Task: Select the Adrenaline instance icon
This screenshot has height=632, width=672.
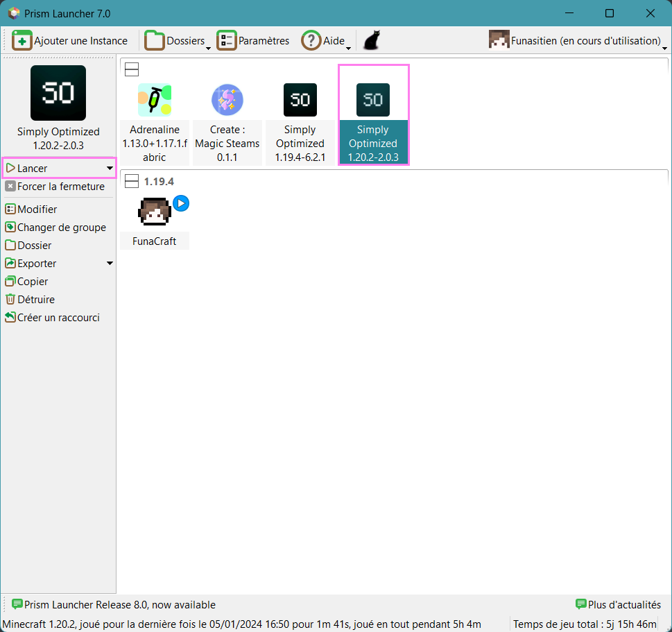Action: pos(154,100)
